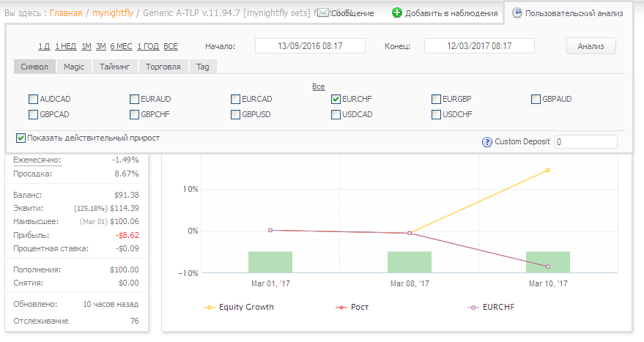644x342 pixels.
Task: Click the Просадка value 8.67%
Action: pos(127,174)
